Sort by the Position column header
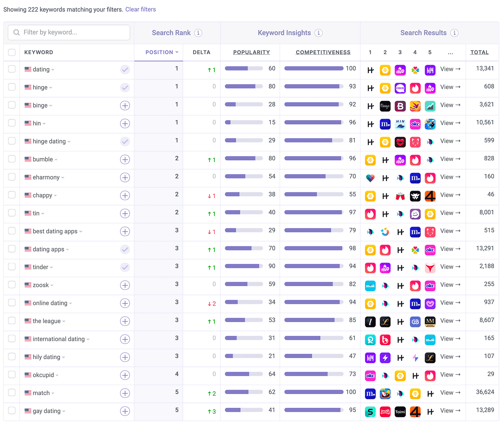This screenshot has width=504, height=426. coord(162,52)
